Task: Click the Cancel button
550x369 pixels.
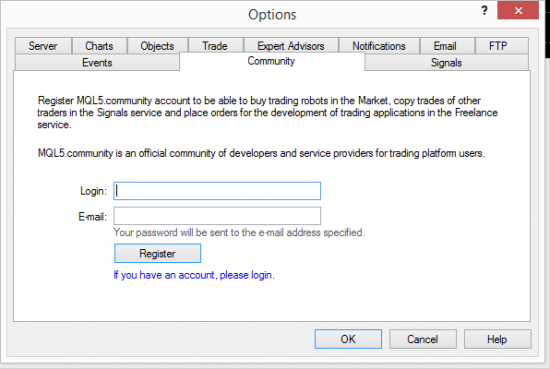Action: coord(423,339)
